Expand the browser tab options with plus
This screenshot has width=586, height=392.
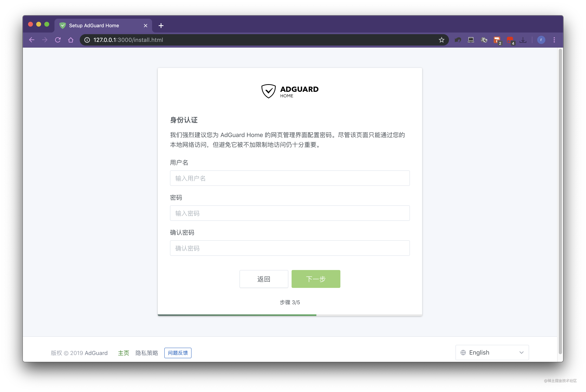pos(161,25)
